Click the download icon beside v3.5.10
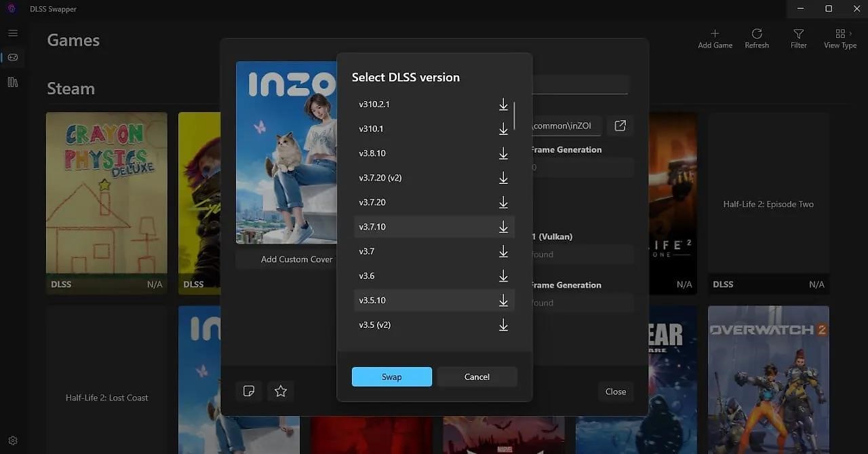The width and height of the screenshot is (868, 454). point(503,300)
